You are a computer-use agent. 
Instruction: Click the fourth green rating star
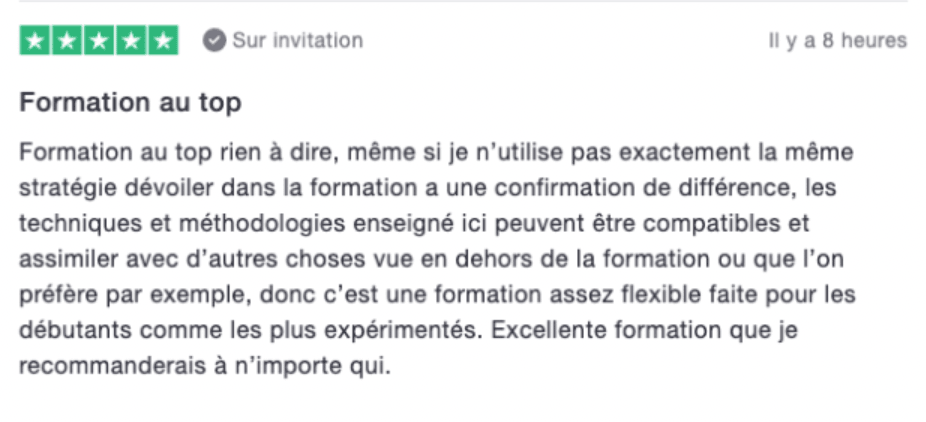[x=131, y=41]
